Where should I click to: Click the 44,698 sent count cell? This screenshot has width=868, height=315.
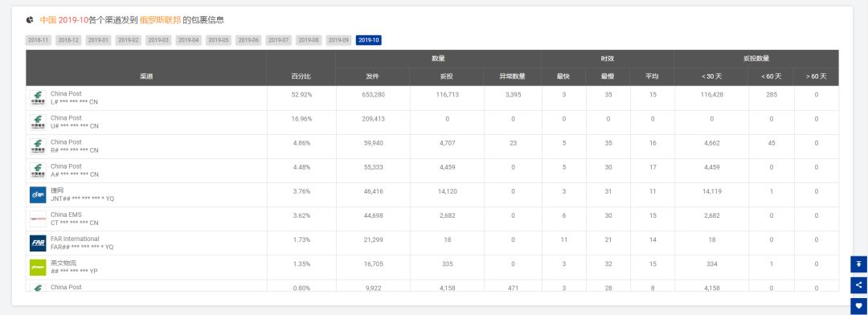click(373, 215)
